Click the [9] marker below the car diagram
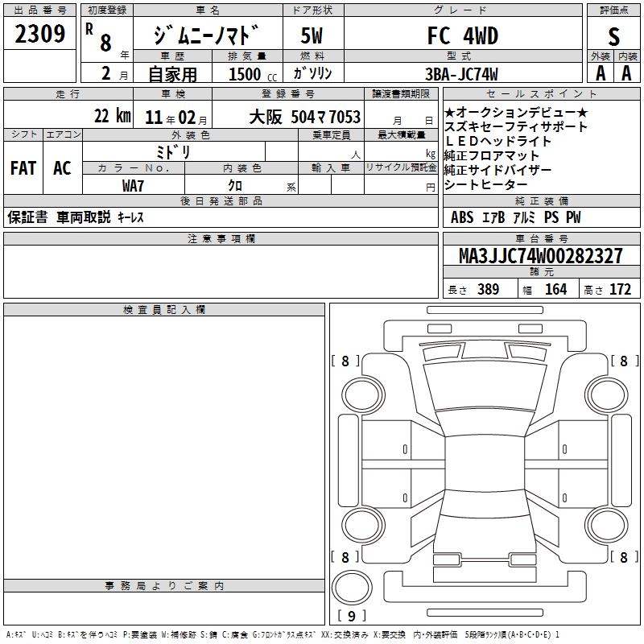This screenshot has width=644, height=644. click(x=351, y=617)
